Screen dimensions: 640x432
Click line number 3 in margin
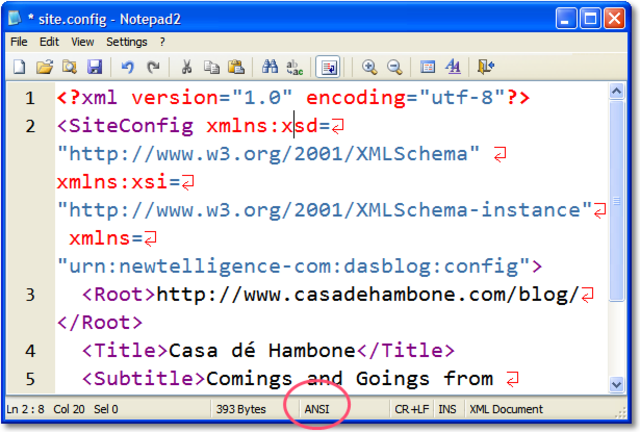(30, 295)
